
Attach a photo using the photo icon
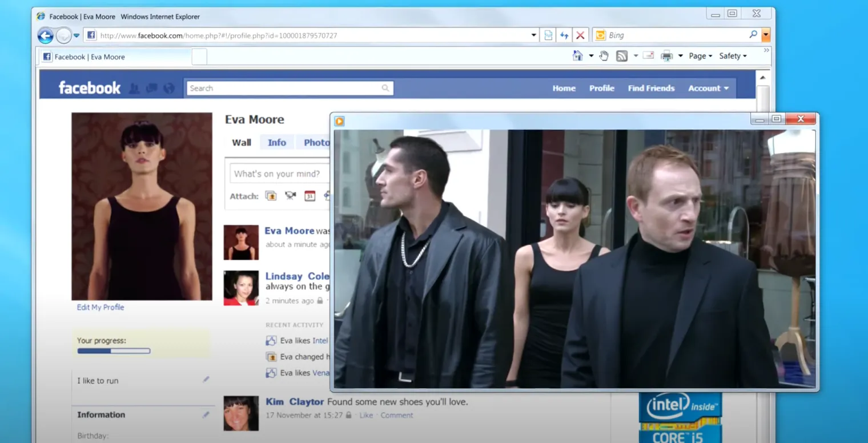point(271,196)
